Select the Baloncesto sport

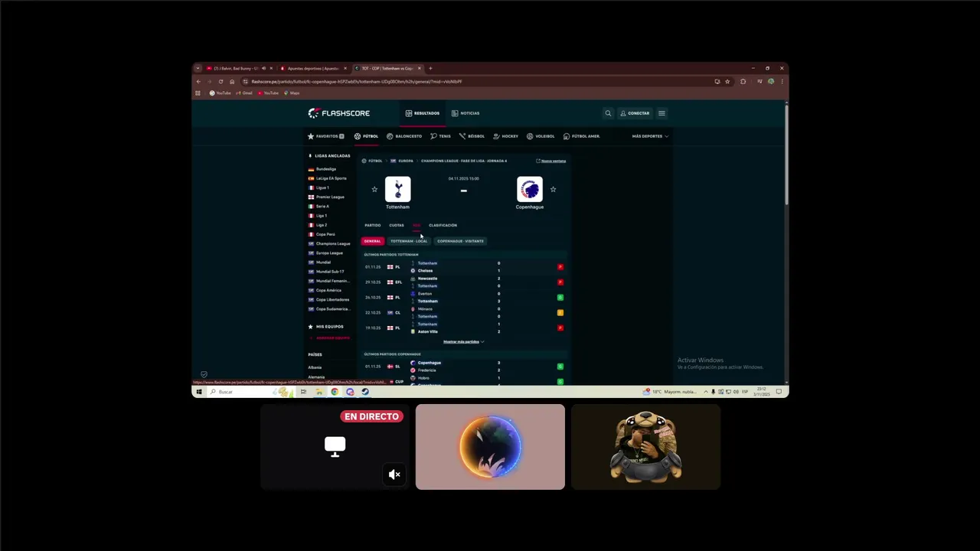pyautogui.click(x=404, y=136)
